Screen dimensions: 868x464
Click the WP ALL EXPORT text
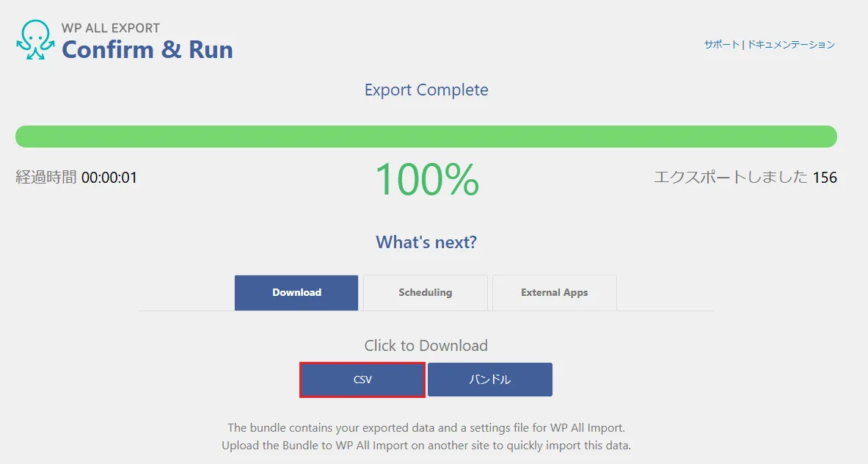click(x=110, y=28)
